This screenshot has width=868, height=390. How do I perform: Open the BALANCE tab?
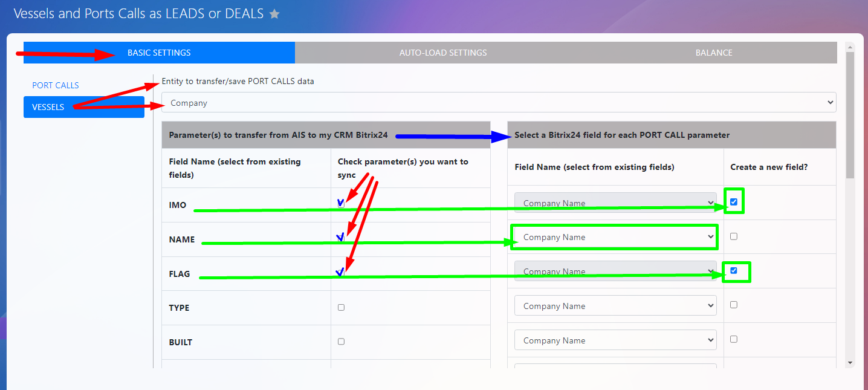click(713, 53)
